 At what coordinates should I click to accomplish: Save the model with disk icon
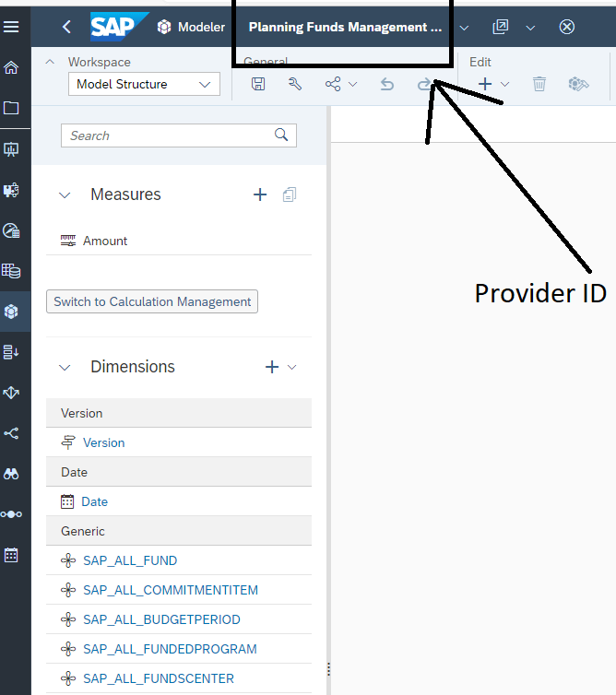[x=258, y=84]
